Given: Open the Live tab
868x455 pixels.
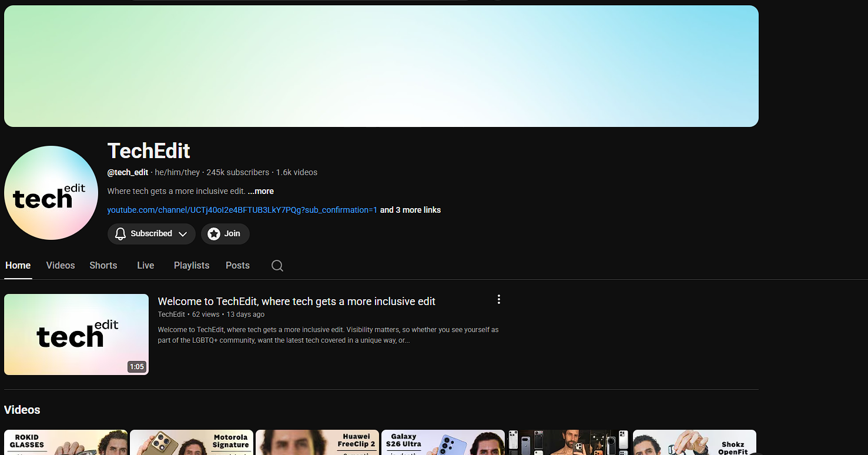Looking at the screenshot, I should (x=146, y=266).
